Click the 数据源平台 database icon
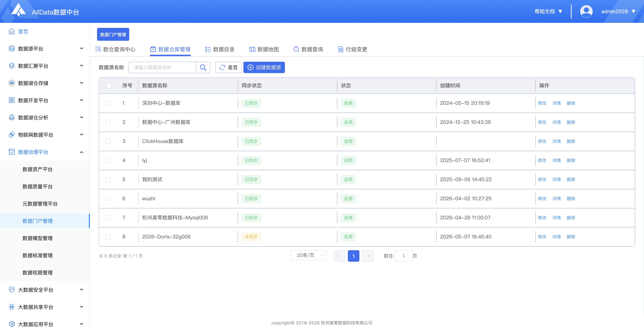Image resolution: width=644 pixels, height=329 pixels. (11, 48)
